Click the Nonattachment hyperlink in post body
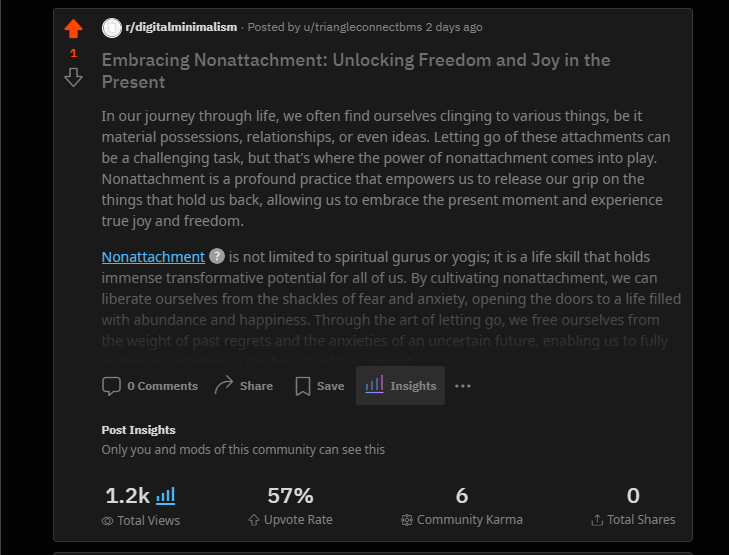This screenshot has height=555, width=729. pos(153,257)
